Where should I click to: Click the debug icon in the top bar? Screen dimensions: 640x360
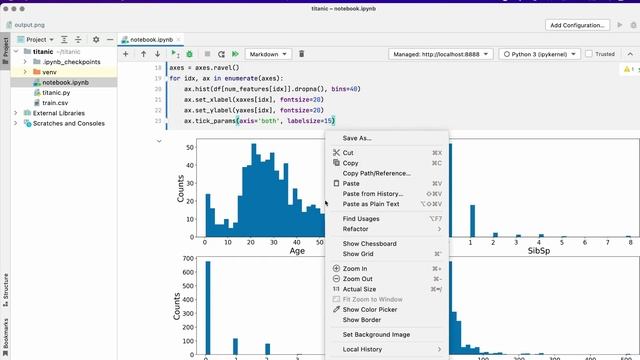(633, 25)
